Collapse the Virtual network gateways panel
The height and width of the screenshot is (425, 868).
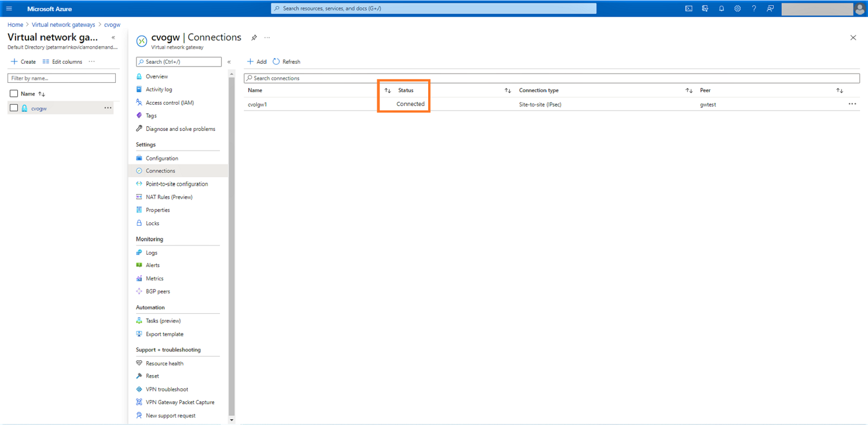[113, 38]
